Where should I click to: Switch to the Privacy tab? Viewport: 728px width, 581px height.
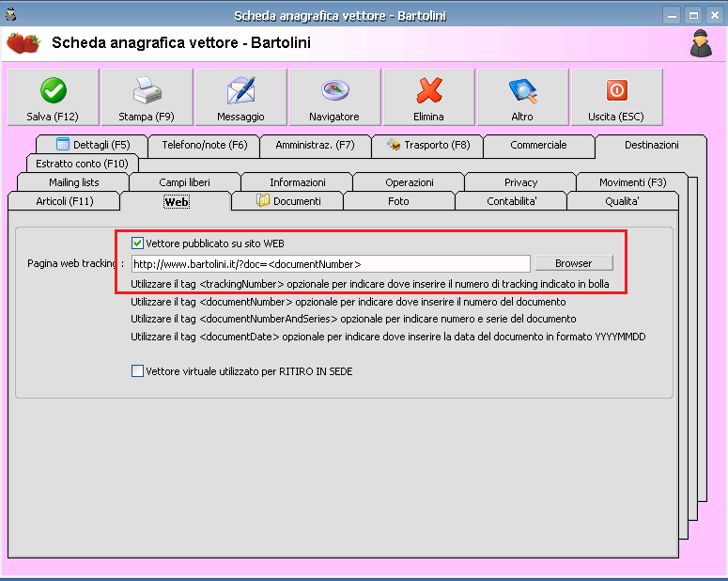tap(520, 182)
